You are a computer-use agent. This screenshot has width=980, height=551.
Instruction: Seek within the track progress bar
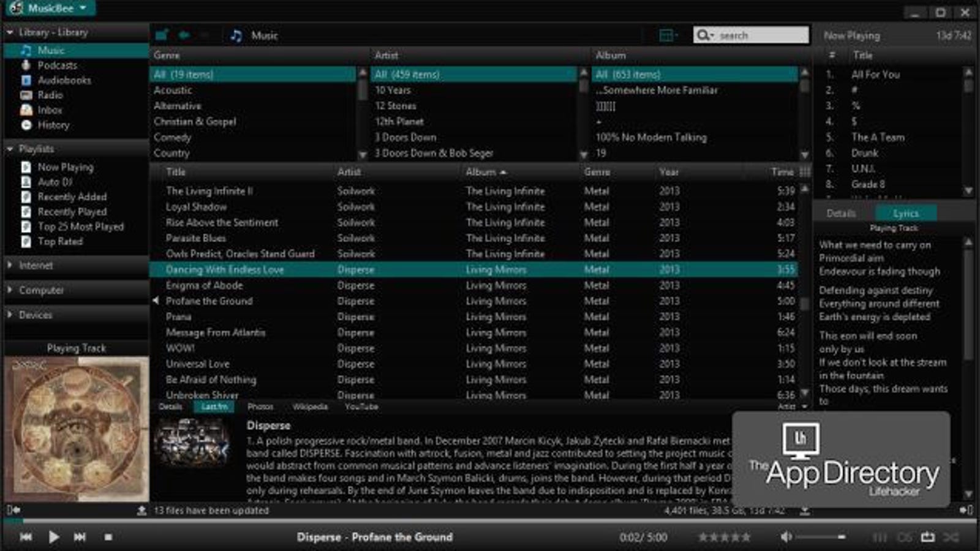click(490, 521)
